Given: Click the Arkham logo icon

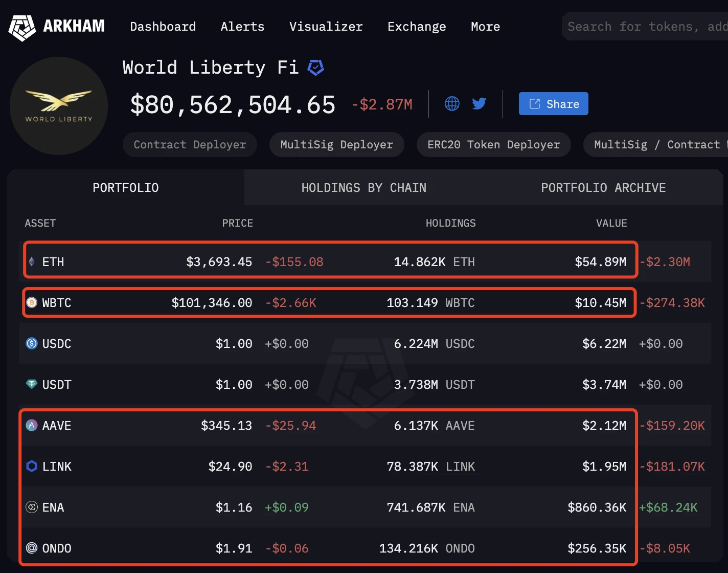Looking at the screenshot, I should [22, 27].
